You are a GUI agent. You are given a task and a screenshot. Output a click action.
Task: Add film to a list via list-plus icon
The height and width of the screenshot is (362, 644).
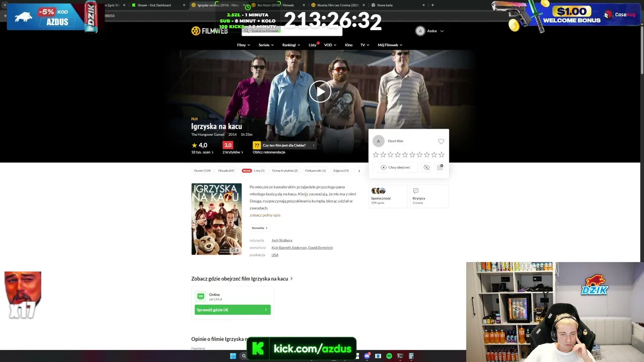440,167
